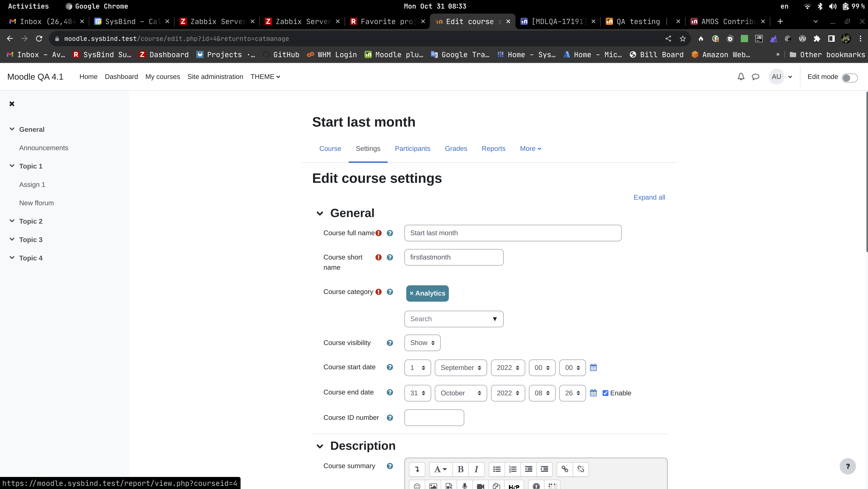The image size is (868, 489).
Task: Show help for Course summary
Action: pyautogui.click(x=390, y=466)
